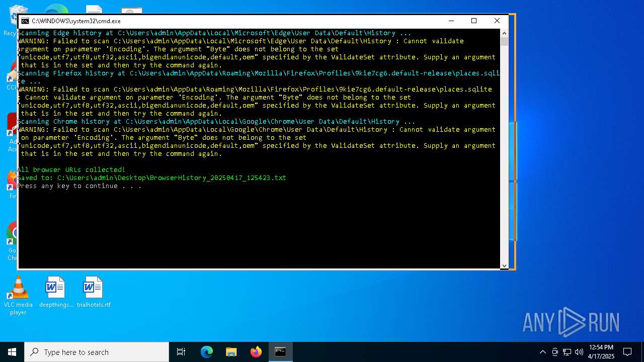Click the cmd.exe title bar text
This screenshot has width=644, height=362.
click(76, 21)
